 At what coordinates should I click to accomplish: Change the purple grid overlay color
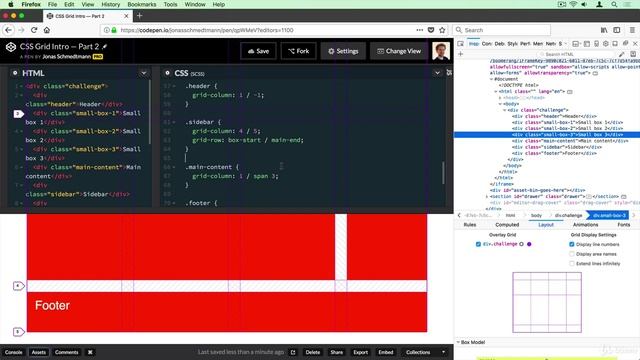529,244
